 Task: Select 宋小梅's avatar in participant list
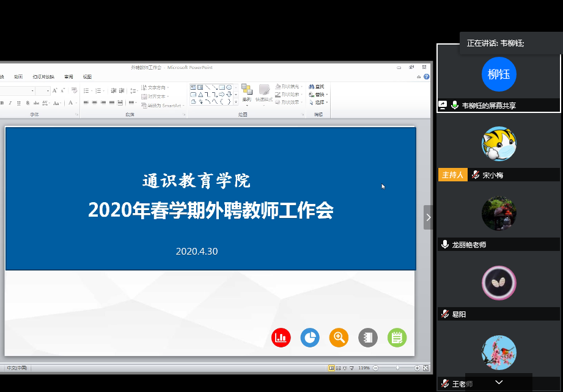(x=499, y=144)
